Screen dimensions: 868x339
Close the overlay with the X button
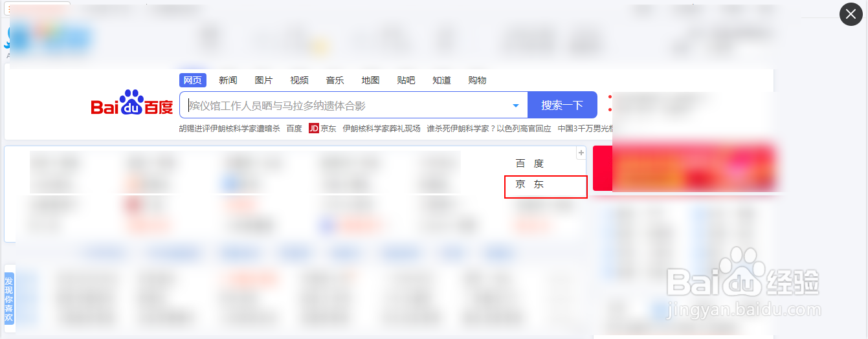pyautogui.click(x=851, y=14)
